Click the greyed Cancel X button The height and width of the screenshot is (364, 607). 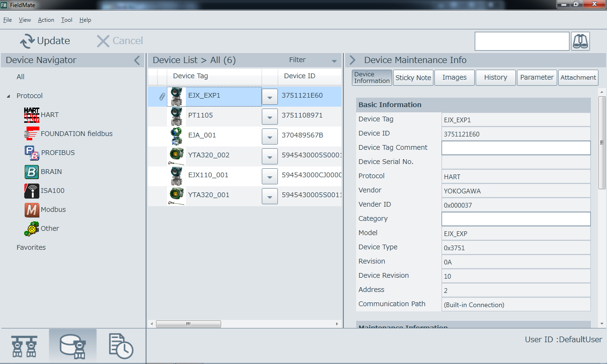coord(103,41)
